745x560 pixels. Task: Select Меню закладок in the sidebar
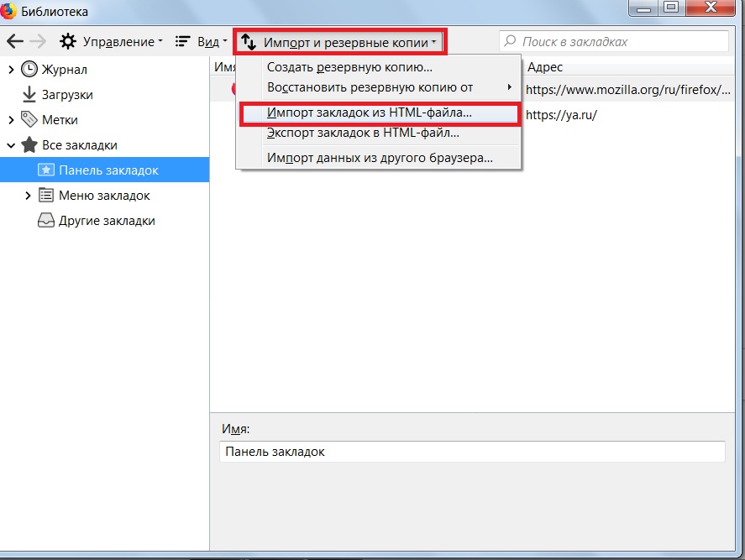[104, 196]
